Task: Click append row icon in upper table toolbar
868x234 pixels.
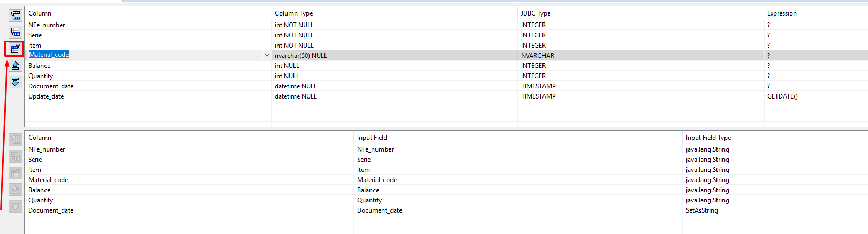Action: [15, 32]
